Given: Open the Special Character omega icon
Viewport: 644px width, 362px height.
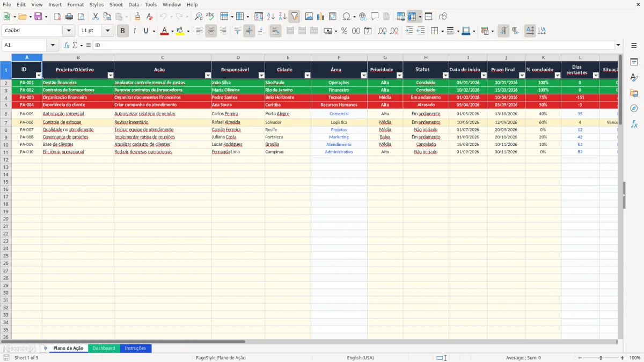Looking at the screenshot, I should point(347,17).
